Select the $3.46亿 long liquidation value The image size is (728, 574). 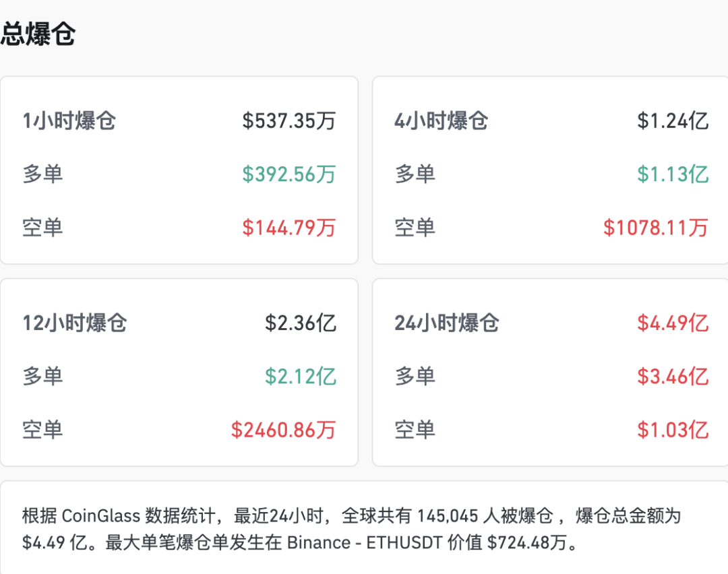[x=673, y=376]
